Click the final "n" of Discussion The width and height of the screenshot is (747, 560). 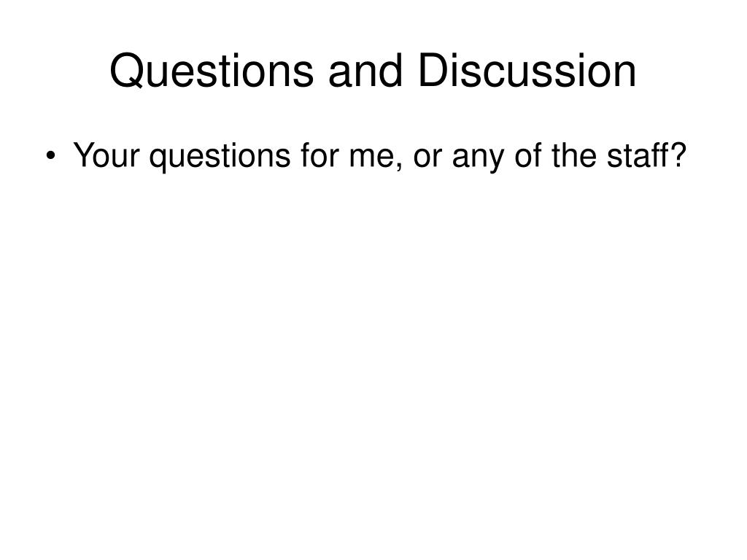(x=625, y=75)
